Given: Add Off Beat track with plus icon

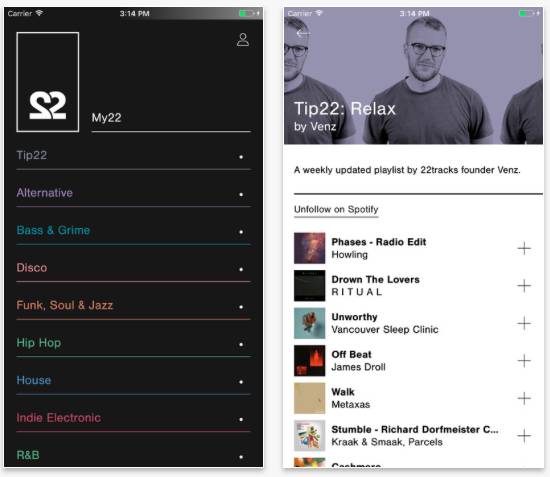Looking at the screenshot, I should (x=524, y=361).
